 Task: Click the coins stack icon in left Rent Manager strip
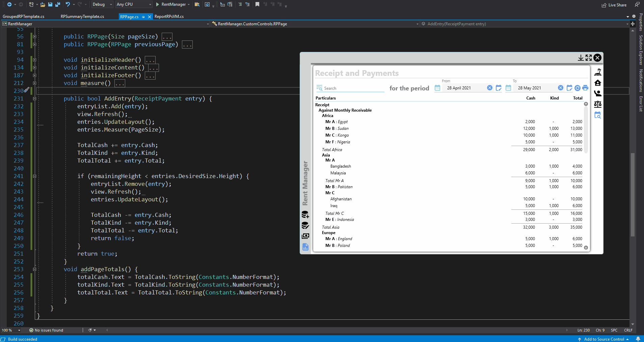click(x=305, y=225)
